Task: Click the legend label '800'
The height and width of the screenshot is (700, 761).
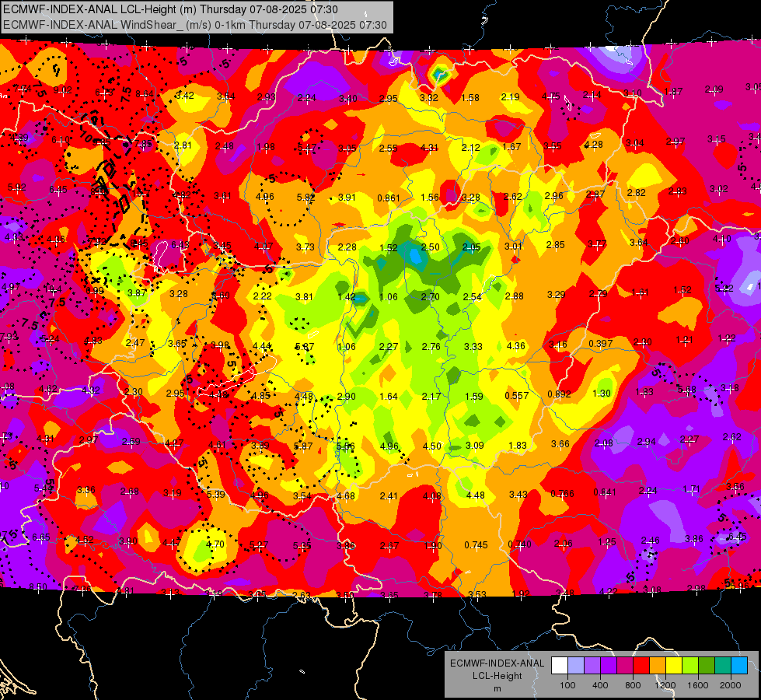Action: [x=633, y=685]
